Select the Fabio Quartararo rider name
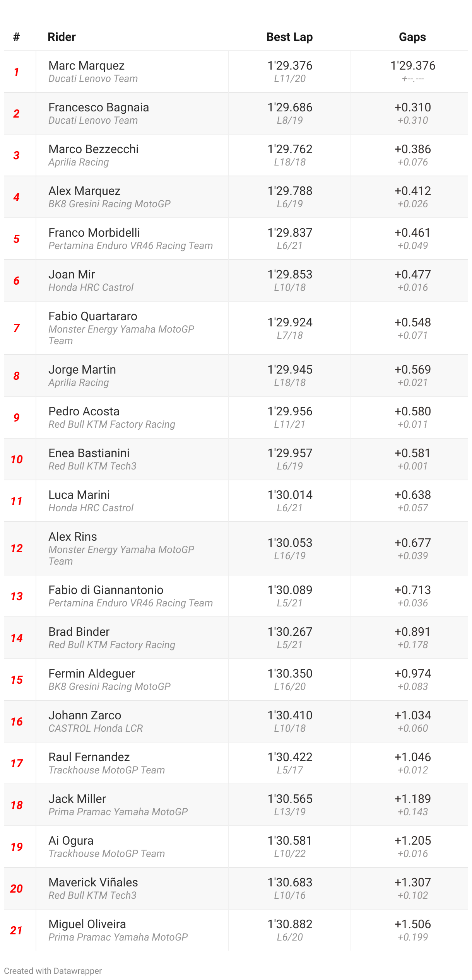Viewport: 472px width, 980px height. [93, 316]
